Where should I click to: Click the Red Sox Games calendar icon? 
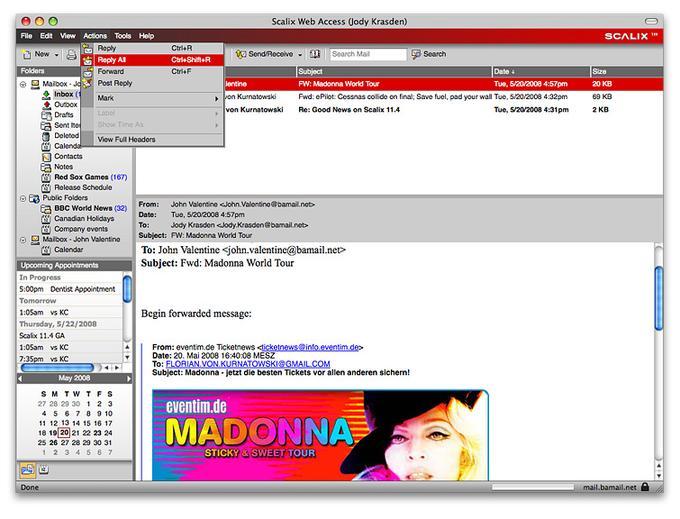click(46, 178)
